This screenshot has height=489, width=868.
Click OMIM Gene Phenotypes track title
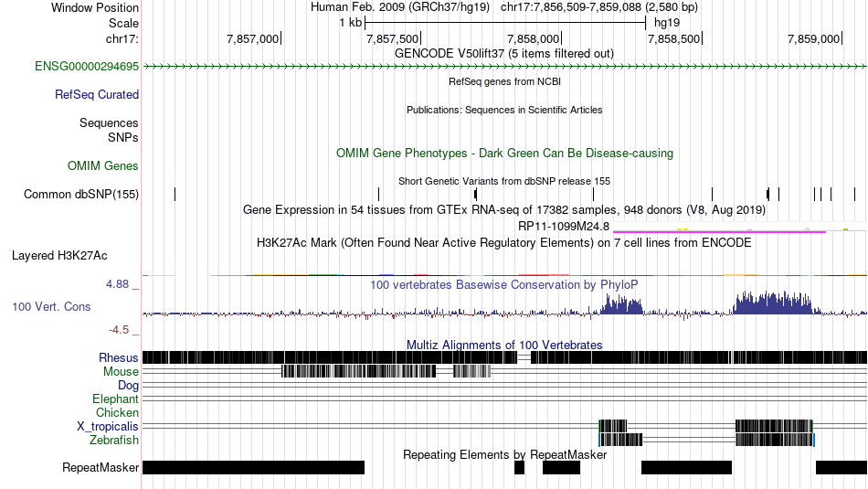504,153
